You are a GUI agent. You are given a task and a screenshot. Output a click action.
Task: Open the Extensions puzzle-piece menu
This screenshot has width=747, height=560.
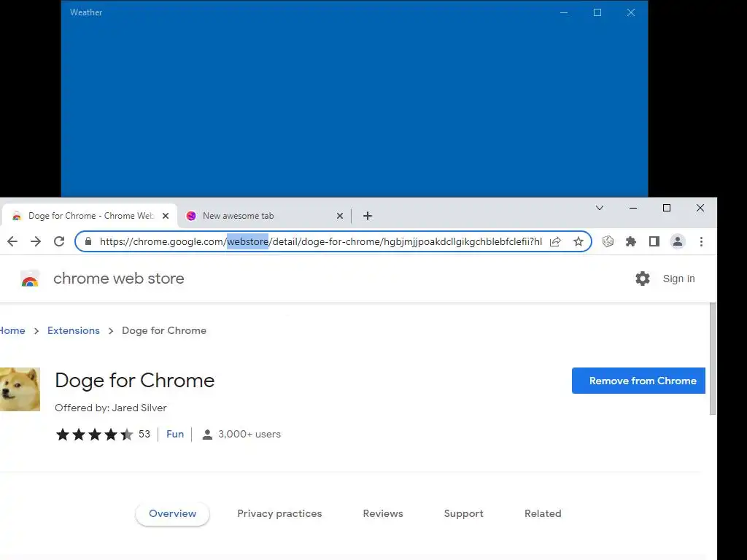click(631, 241)
